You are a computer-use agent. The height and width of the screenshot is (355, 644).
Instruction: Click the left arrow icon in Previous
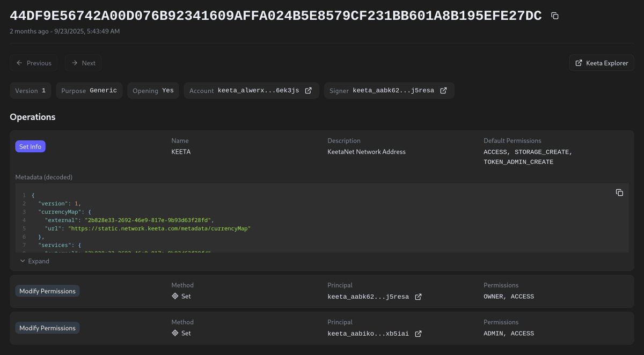click(19, 63)
